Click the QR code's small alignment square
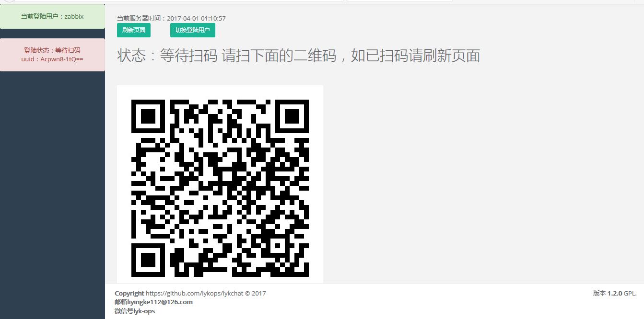Viewport: 644px width, 319px height. 278,246
